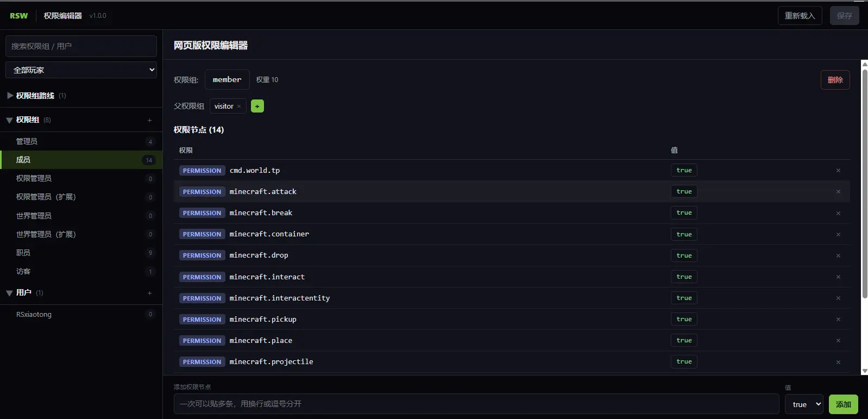Remove the visitor parent group tag
Screen dimensions: 868x419
pyautogui.click(x=239, y=107)
